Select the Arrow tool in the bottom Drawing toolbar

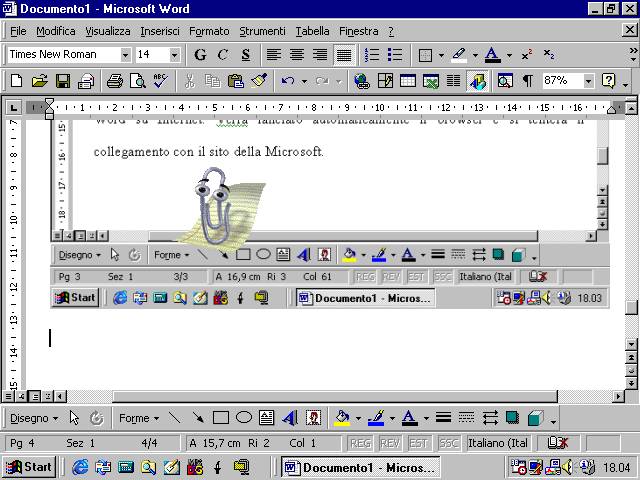click(198, 418)
